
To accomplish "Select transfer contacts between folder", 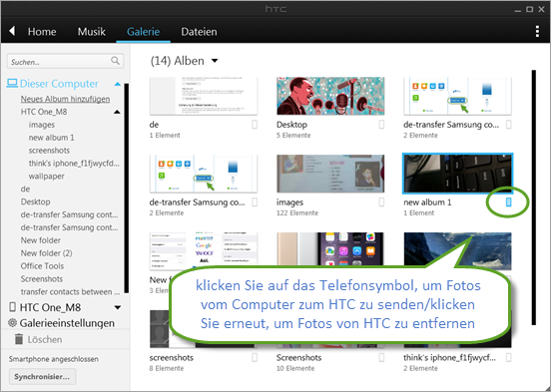I will point(70,292).
